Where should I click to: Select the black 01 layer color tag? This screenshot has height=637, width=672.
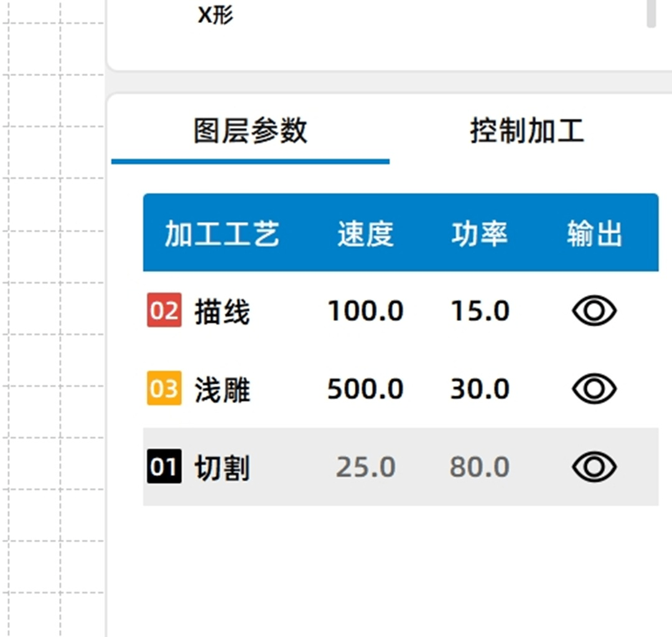click(x=164, y=466)
